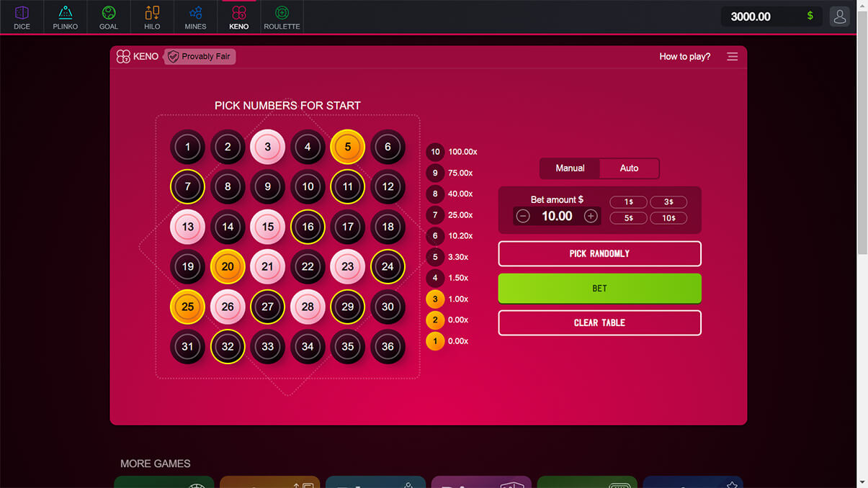Toggle number 18 on Keno board

388,227
